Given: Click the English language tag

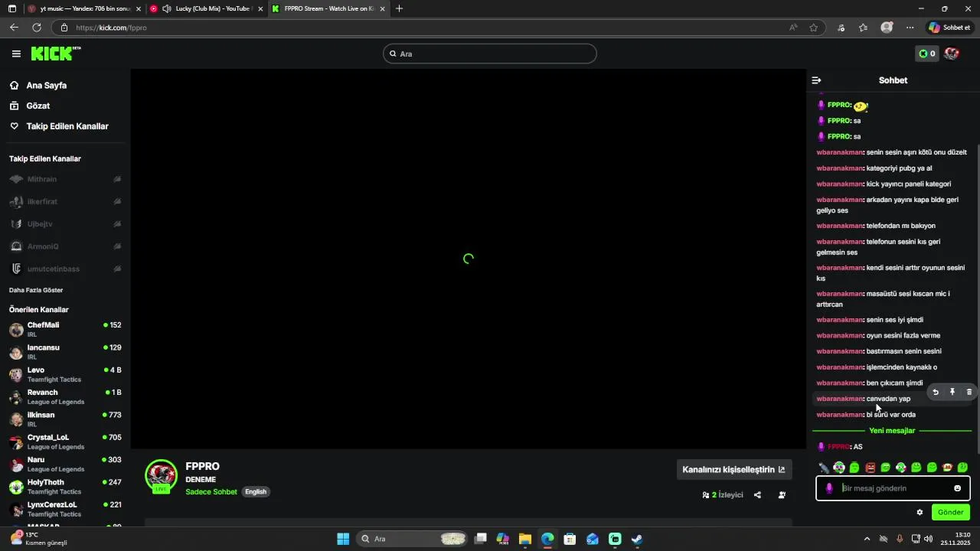Looking at the screenshot, I should point(256,492).
